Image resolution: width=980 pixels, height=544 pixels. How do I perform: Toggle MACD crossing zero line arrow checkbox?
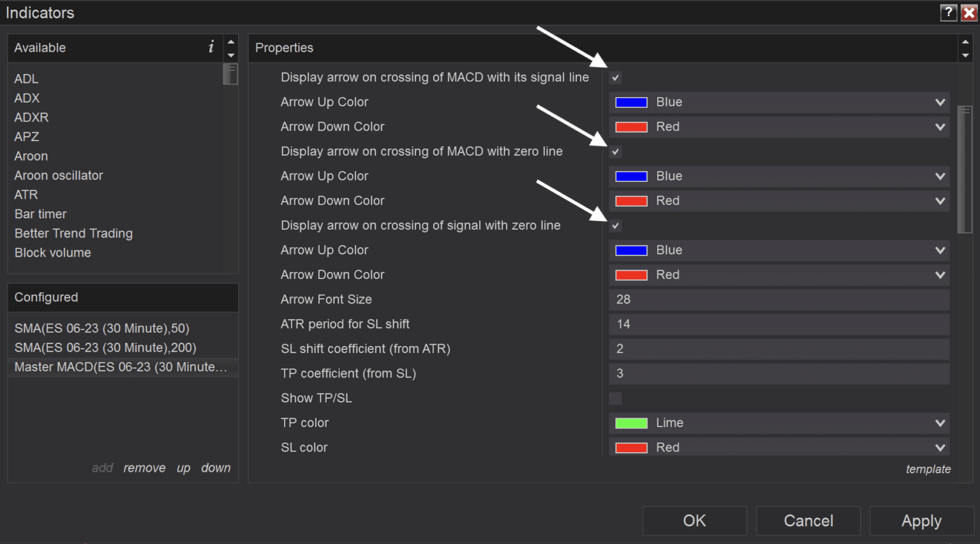tap(615, 152)
